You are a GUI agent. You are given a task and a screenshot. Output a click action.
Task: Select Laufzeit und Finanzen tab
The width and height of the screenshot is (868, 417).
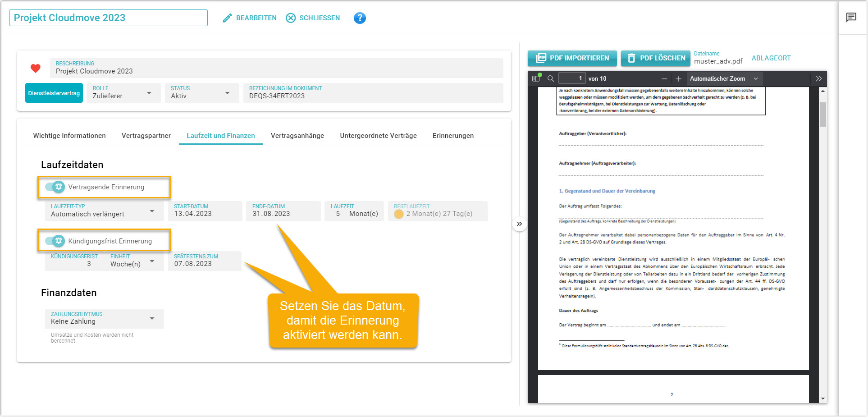click(x=221, y=136)
